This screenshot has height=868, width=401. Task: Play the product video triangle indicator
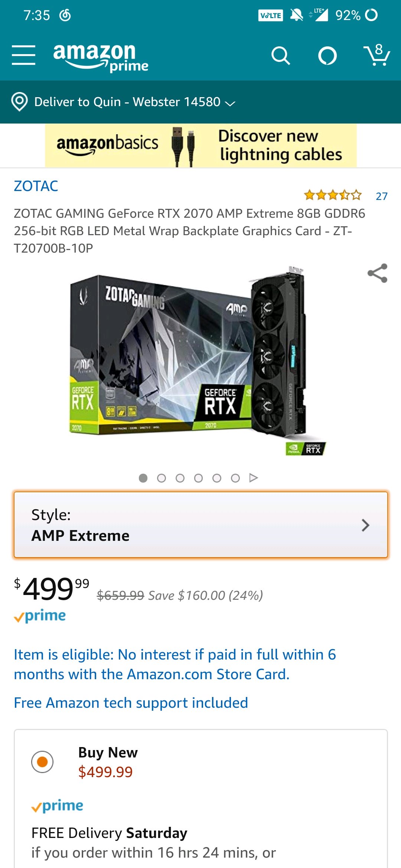254,478
